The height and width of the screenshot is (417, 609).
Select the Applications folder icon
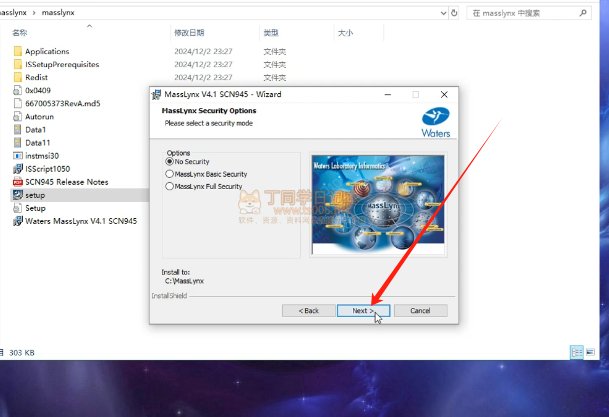17,51
